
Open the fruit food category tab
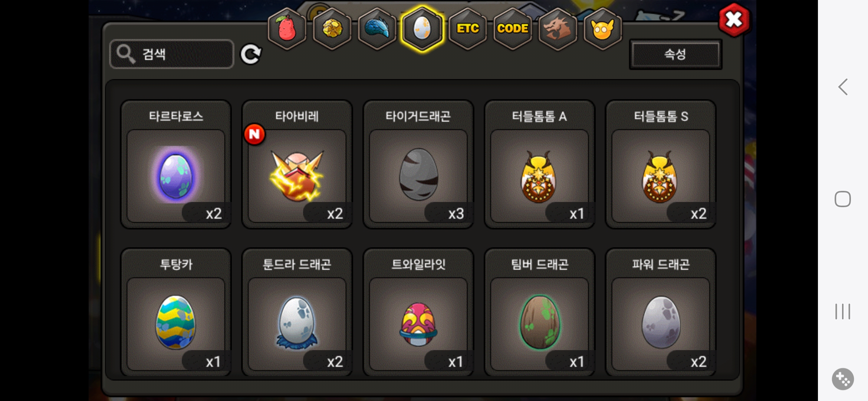(x=287, y=29)
